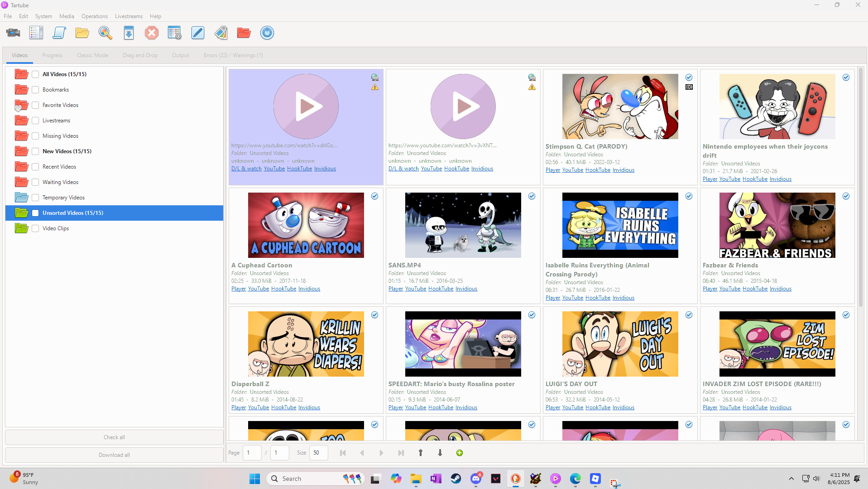Switch to the Classic Mode tab

[92, 55]
